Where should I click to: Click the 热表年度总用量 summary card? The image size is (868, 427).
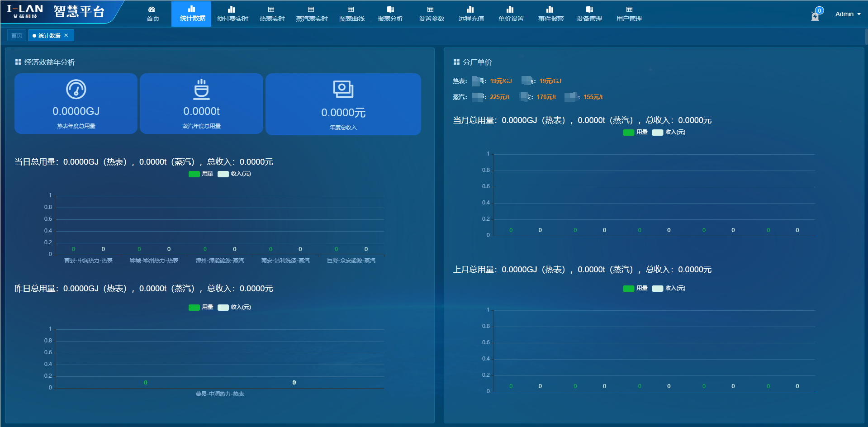point(76,104)
